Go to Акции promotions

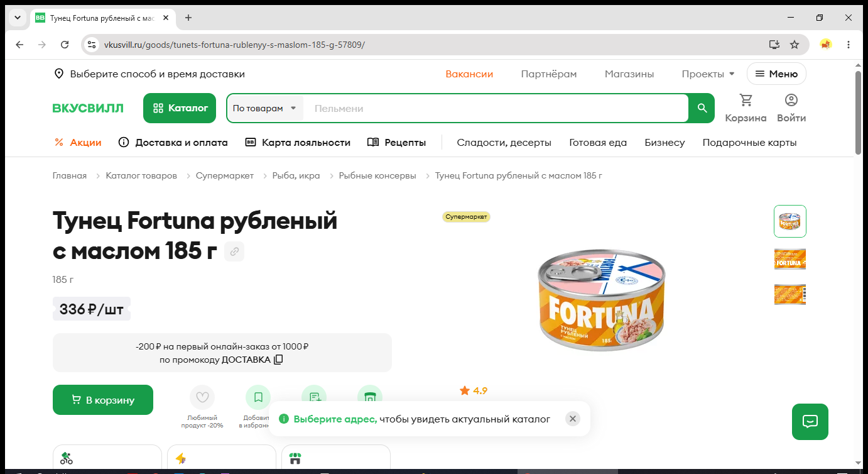coord(78,143)
